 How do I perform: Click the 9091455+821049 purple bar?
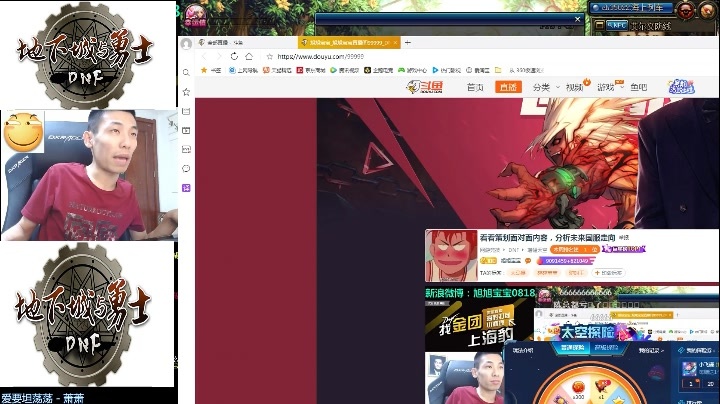pos(566,261)
